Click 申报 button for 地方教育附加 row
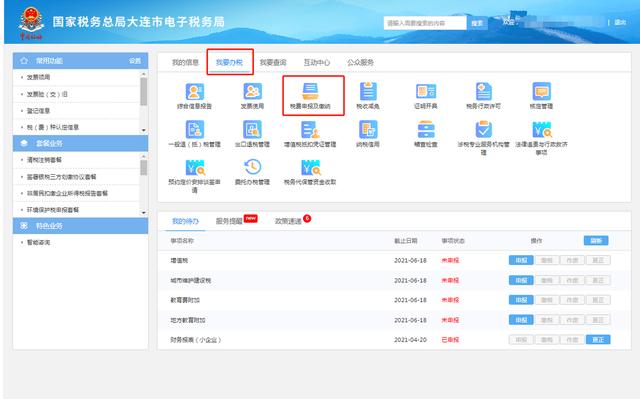This screenshot has width=640, height=399. point(521,320)
